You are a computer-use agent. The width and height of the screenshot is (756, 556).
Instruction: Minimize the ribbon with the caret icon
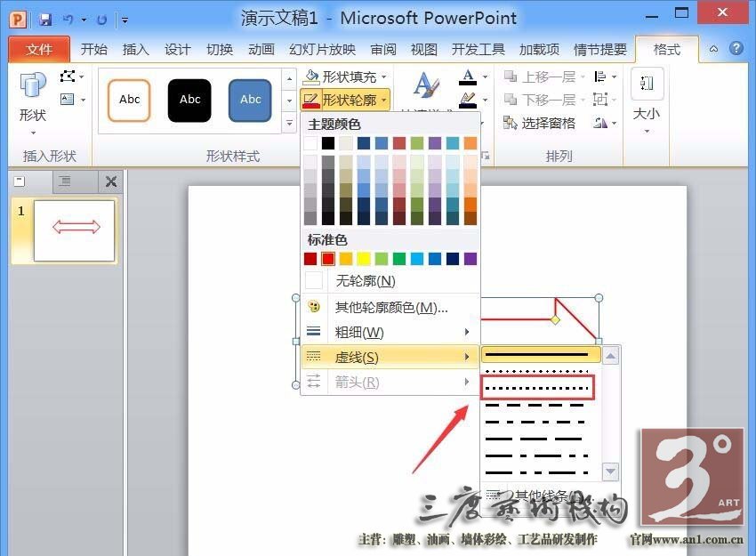[713, 49]
